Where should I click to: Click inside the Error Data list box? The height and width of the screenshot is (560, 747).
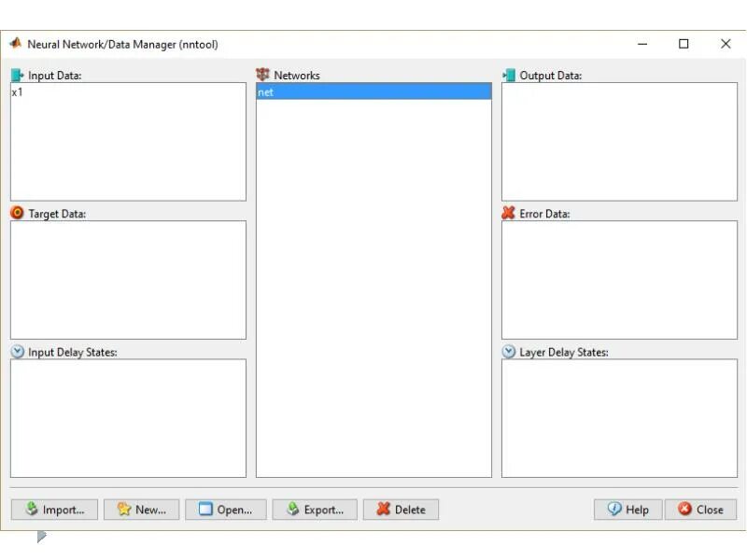coord(619,280)
